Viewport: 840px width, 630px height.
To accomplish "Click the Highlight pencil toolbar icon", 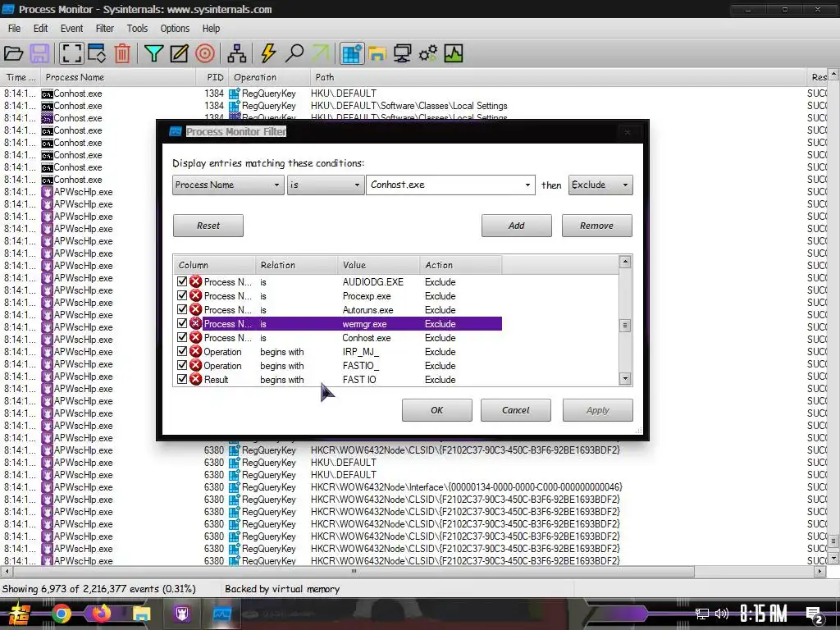I will (x=179, y=53).
